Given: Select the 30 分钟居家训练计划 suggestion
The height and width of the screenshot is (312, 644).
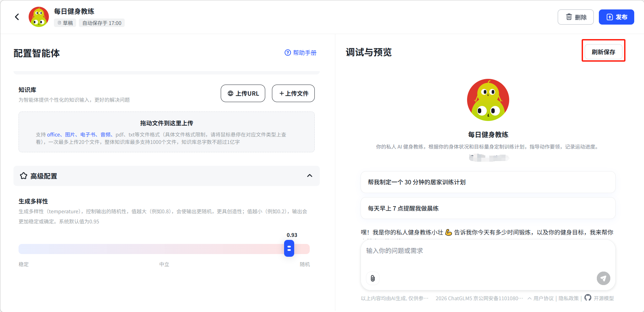Looking at the screenshot, I should pyautogui.click(x=488, y=182).
